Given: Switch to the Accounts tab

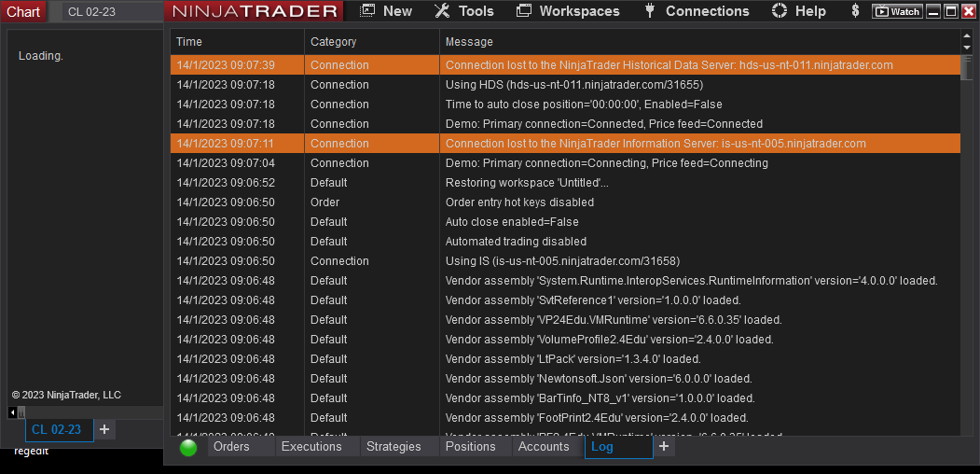Looking at the screenshot, I should pyautogui.click(x=544, y=447).
